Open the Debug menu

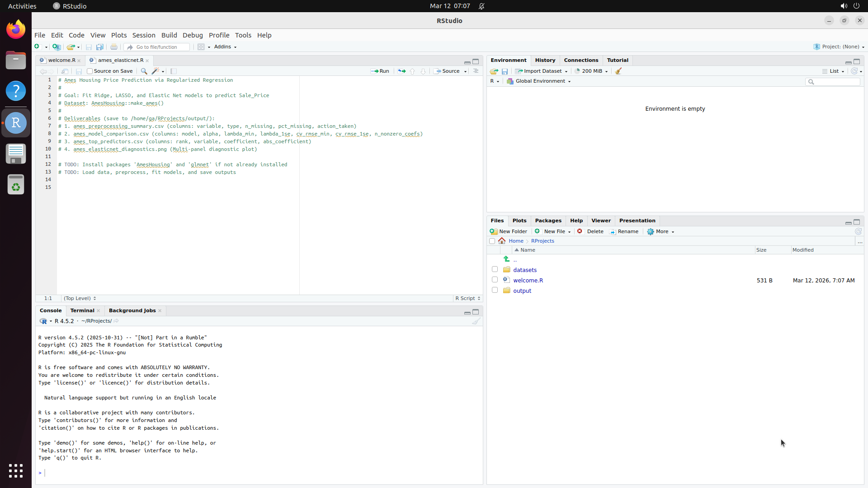click(193, 35)
